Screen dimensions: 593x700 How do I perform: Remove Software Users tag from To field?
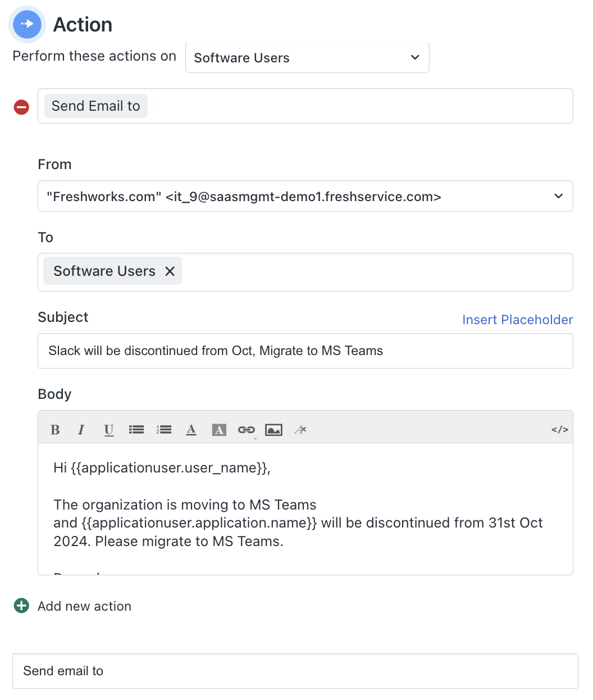coord(170,271)
